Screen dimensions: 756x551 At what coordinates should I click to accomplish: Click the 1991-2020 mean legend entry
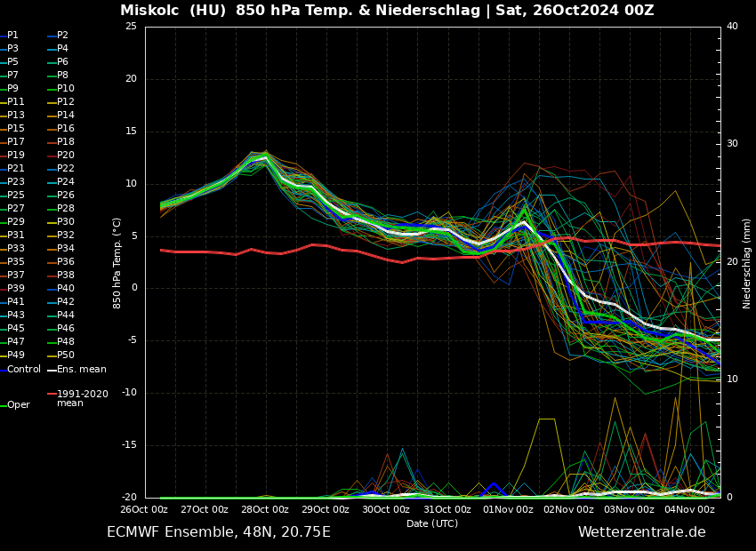point(82,398)
